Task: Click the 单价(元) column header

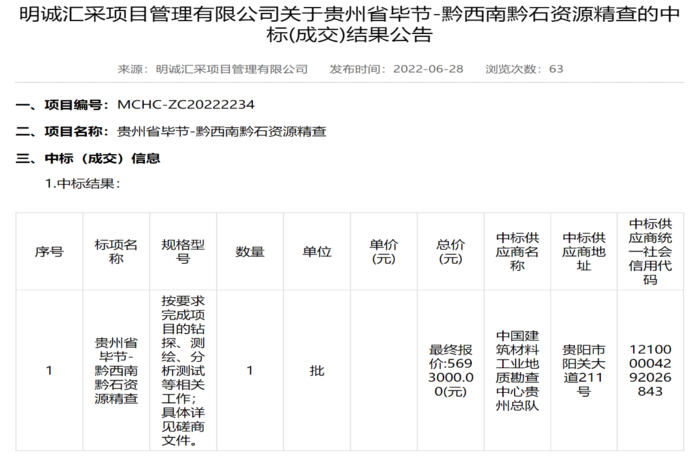Action: point(383,252)
